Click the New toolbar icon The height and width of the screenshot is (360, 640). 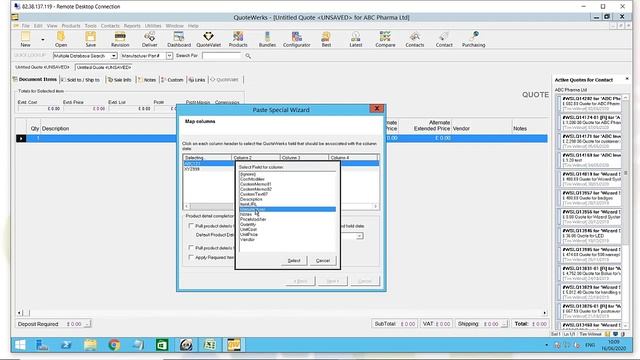[x=25, y=39]
